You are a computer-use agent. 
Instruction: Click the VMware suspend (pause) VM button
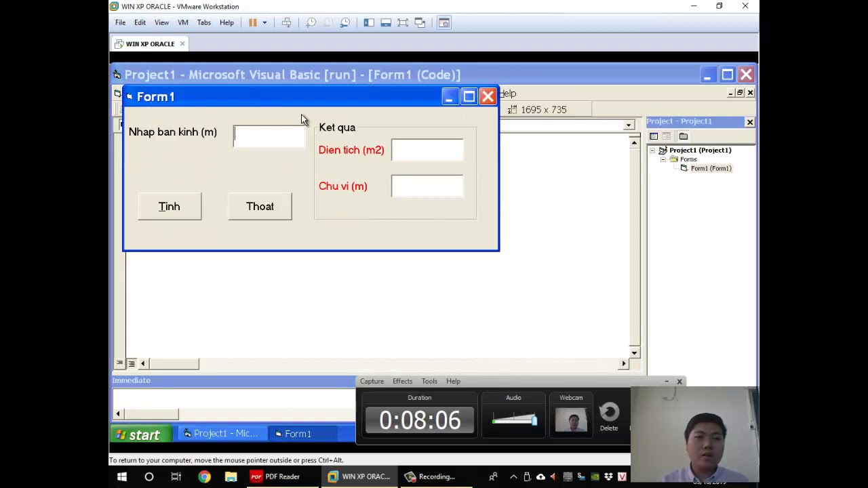[253, 22]
